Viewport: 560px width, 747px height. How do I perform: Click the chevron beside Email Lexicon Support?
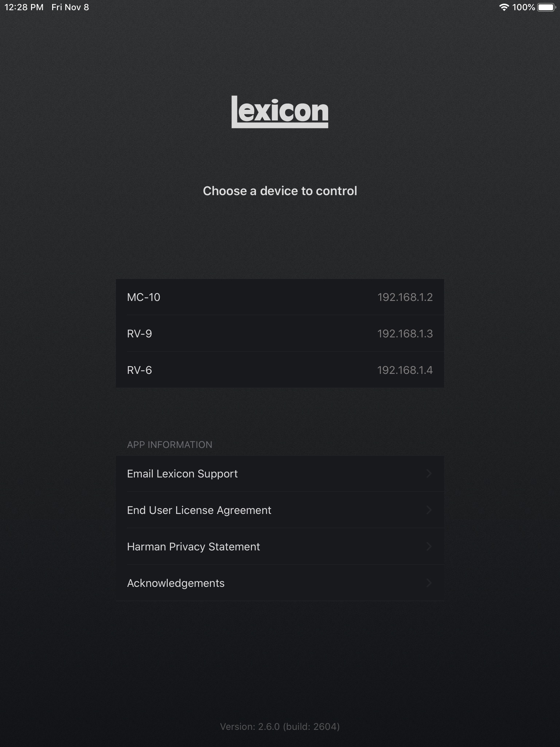pos(429,474)
